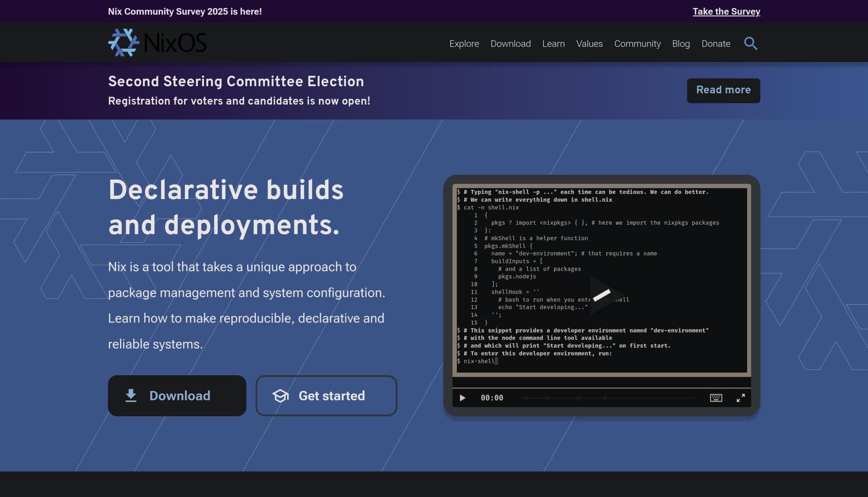The height and width of the screenshot is (497, 868).
Task: Open the Community nav link
Action: 637,43
